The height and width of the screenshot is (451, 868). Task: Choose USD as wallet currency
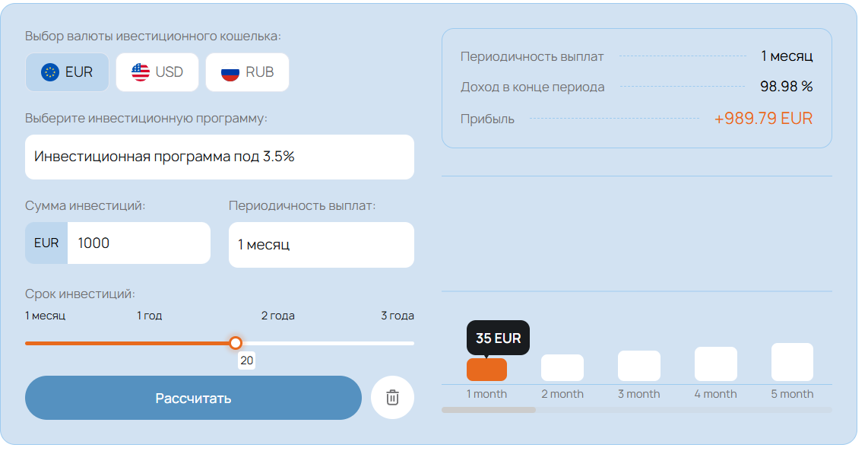157,72
